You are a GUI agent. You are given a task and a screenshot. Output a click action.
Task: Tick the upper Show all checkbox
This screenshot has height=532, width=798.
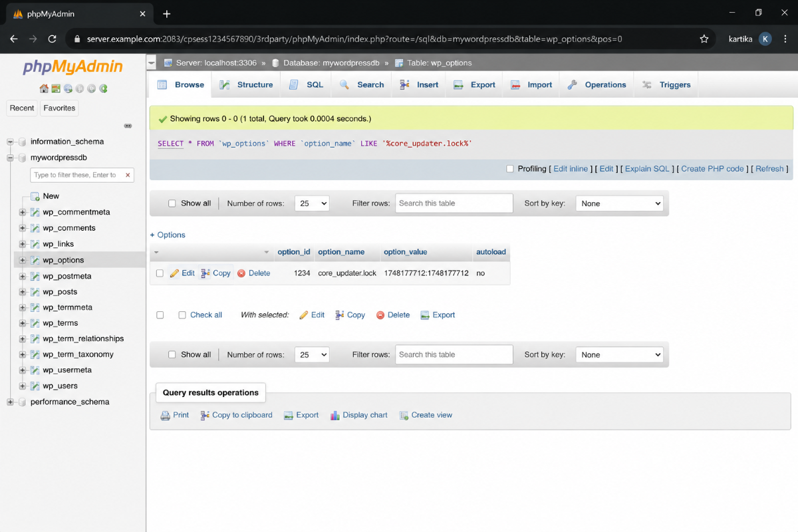[x=172, y=203]
